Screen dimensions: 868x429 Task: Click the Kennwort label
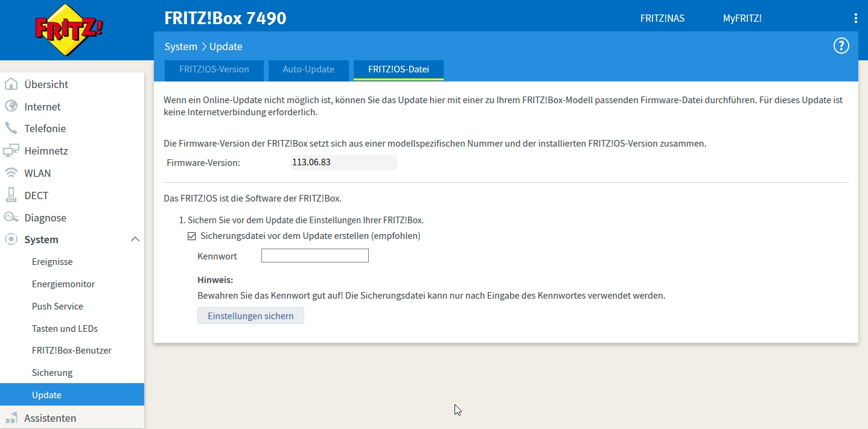[x=217, y=256]
